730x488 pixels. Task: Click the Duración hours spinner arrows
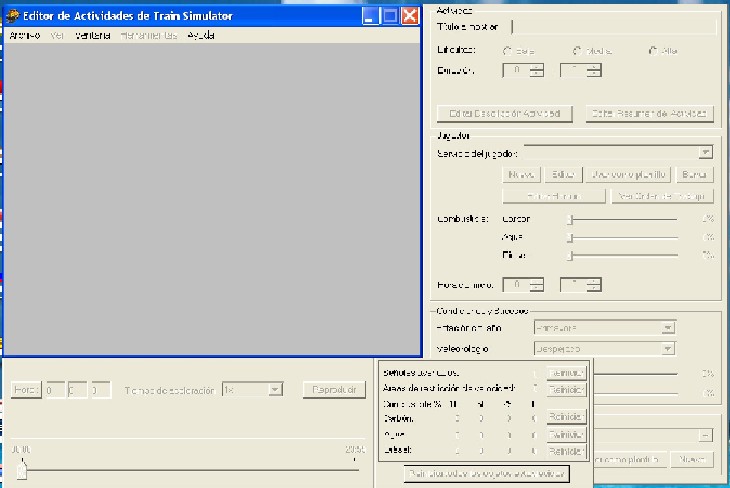[x=537, y=71]
